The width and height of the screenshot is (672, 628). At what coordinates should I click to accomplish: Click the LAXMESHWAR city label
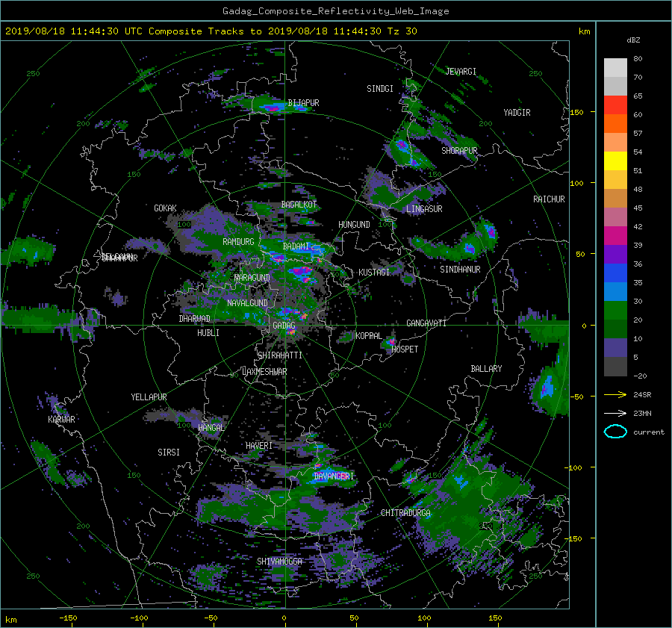(x=264, y=372)
